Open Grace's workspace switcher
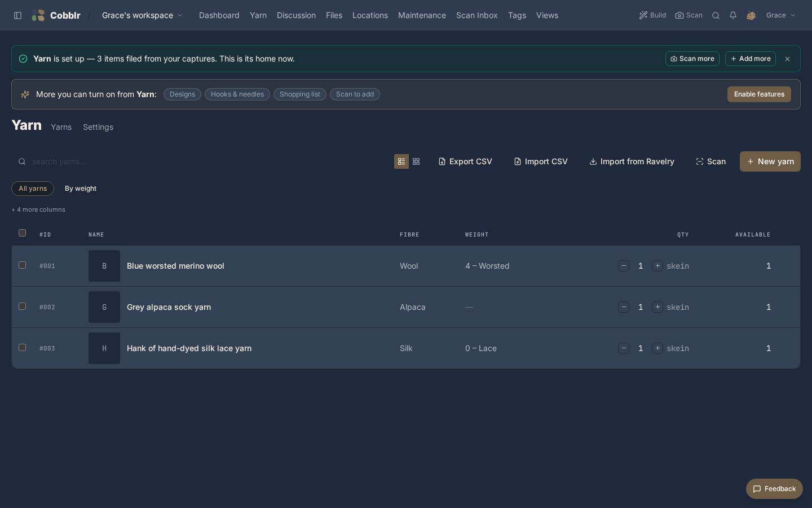The image size is (812, 508). pyautogui.click(x=142, y=15)
